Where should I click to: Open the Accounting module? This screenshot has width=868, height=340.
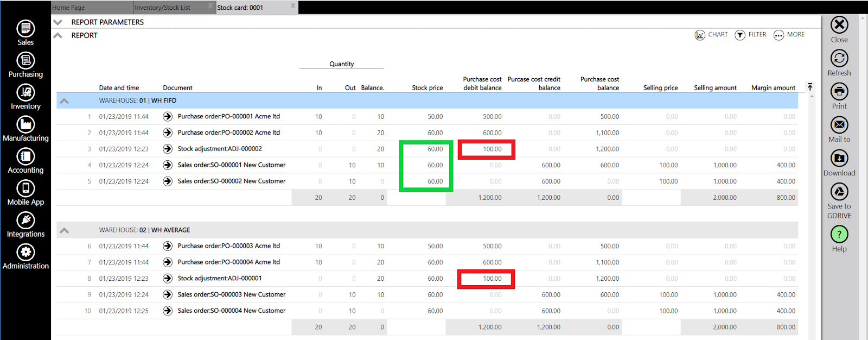(25, 161)
